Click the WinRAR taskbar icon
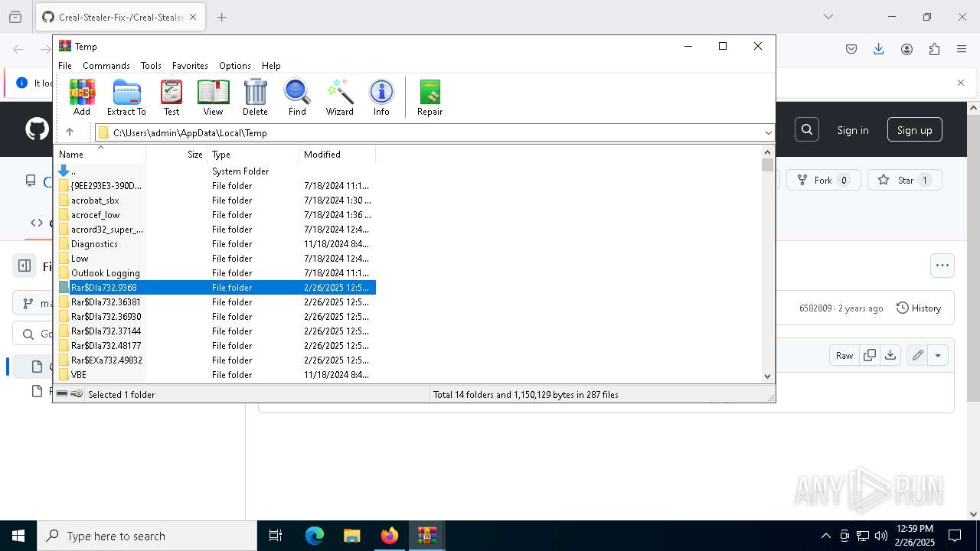 (x=426, y=536)
